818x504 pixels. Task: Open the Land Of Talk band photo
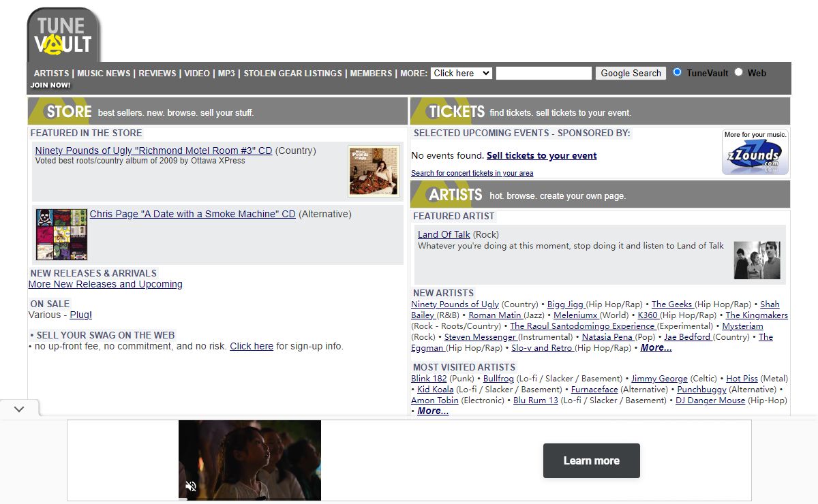(x=757, y=260)
